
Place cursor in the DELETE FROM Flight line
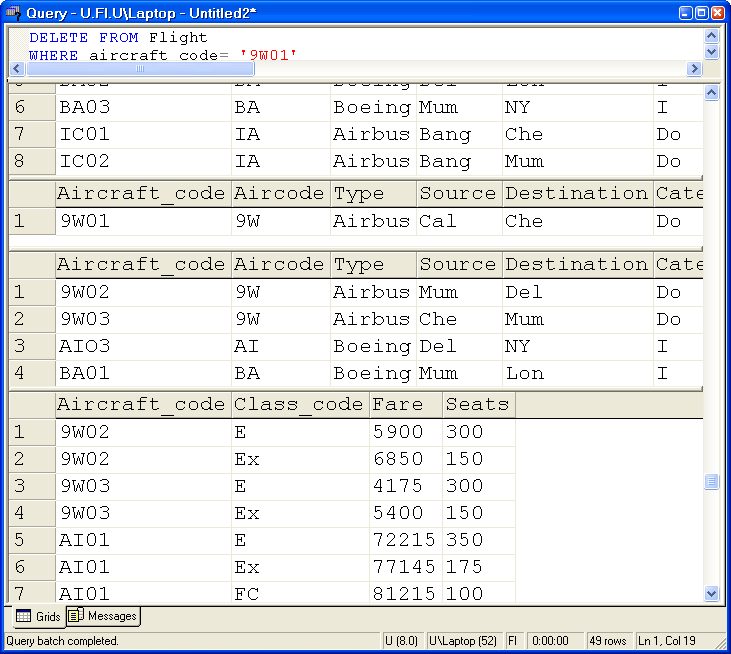[118, 38]
